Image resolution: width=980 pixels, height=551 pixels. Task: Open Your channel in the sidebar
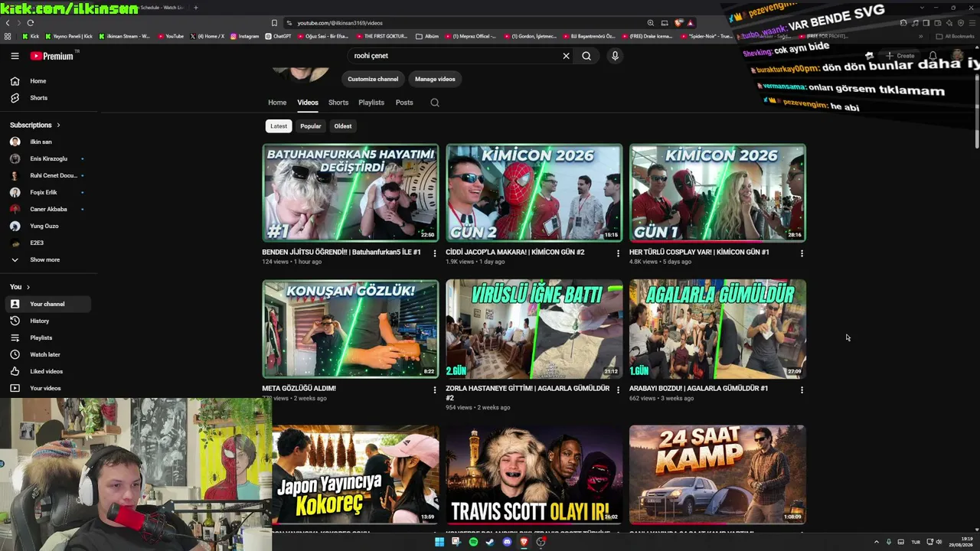(47, 304)
